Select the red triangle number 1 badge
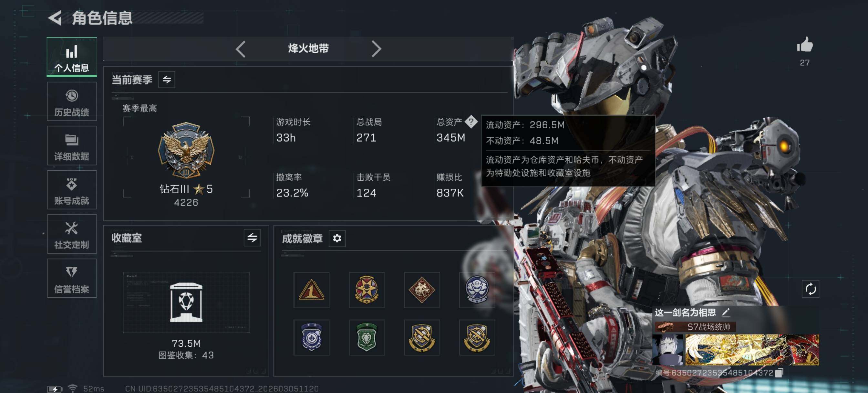This screenshot has height=393, width=868. [x=311, y=290]
